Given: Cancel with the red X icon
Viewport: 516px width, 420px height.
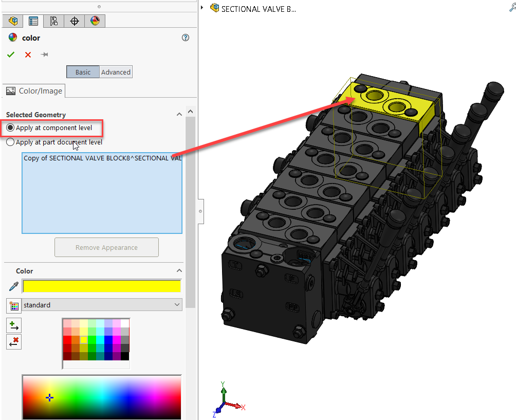Looking at the screenshot, I should click(x=28, y=54).
